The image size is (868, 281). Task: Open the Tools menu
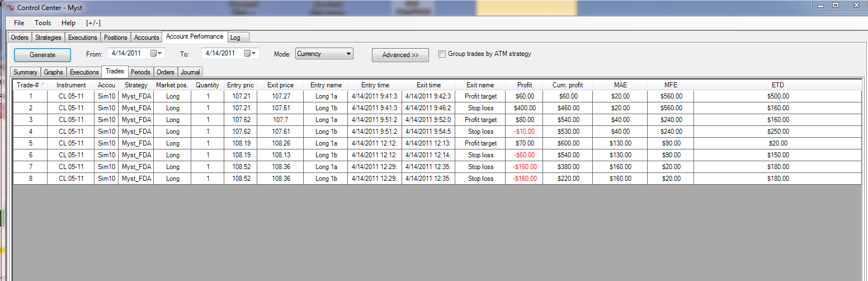click(x=43, y=23)
